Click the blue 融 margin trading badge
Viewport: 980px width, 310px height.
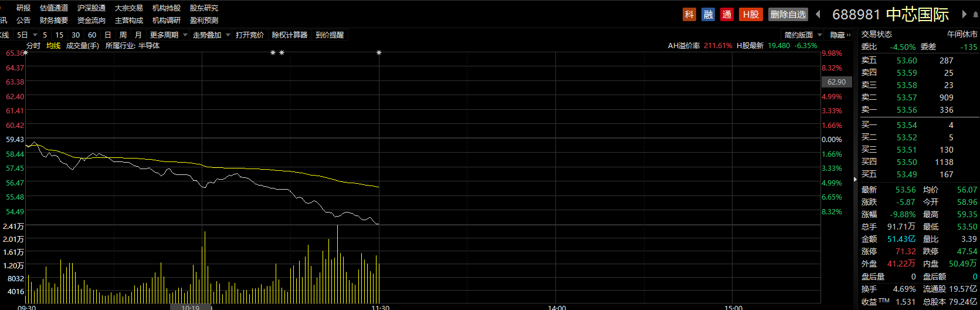pyautogui.click(x=708, y=15)
